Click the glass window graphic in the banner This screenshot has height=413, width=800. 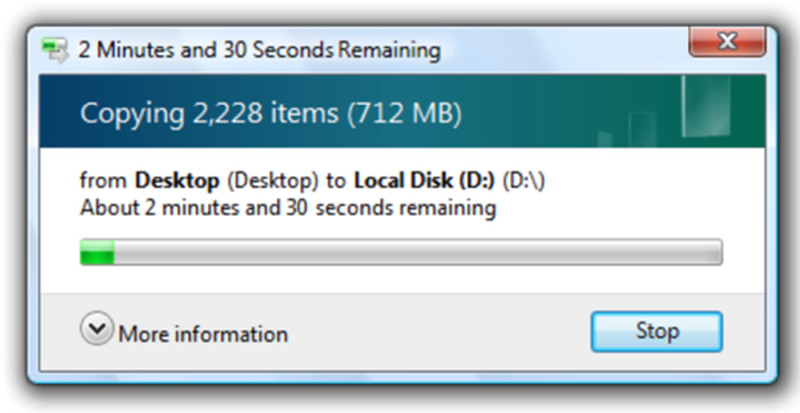point(706,106)
